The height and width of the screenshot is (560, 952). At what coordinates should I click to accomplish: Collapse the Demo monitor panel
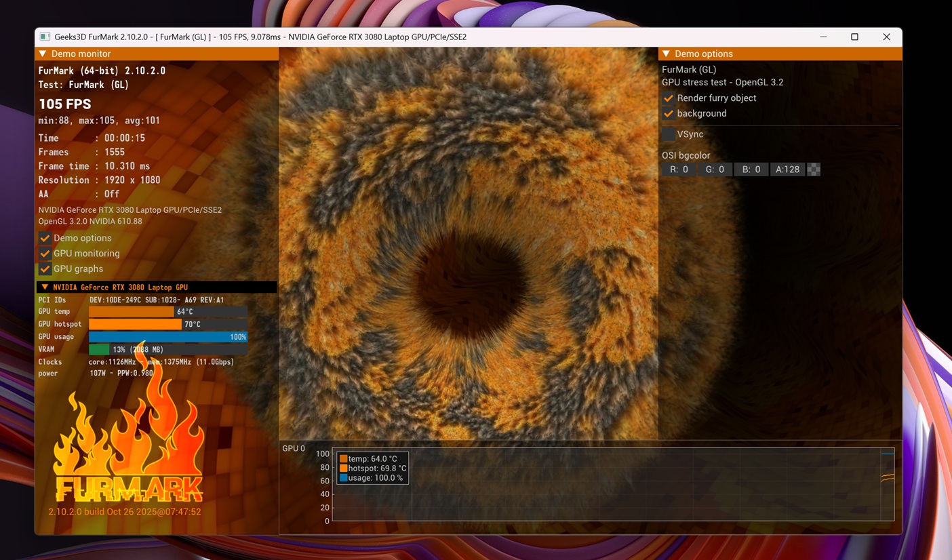point(43,54)
